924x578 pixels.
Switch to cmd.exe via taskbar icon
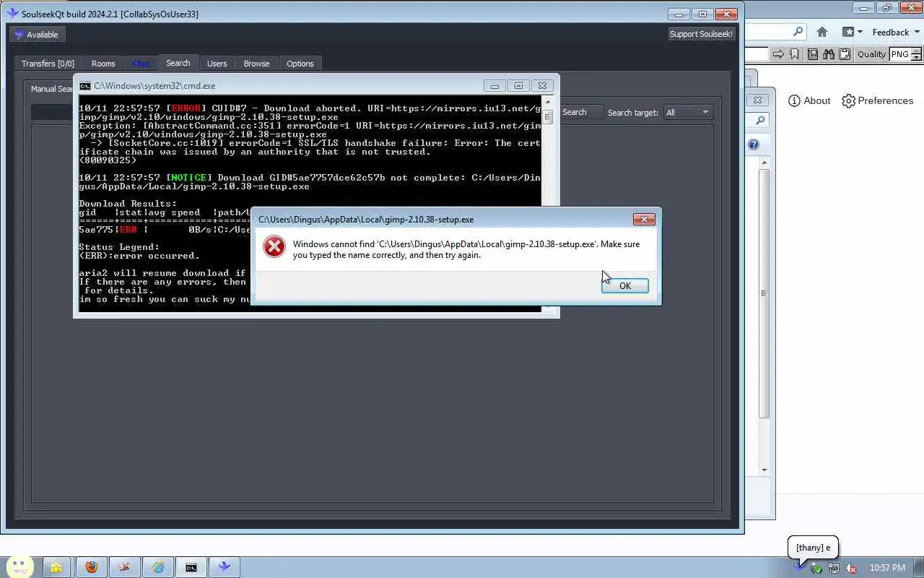coord(191,567)
